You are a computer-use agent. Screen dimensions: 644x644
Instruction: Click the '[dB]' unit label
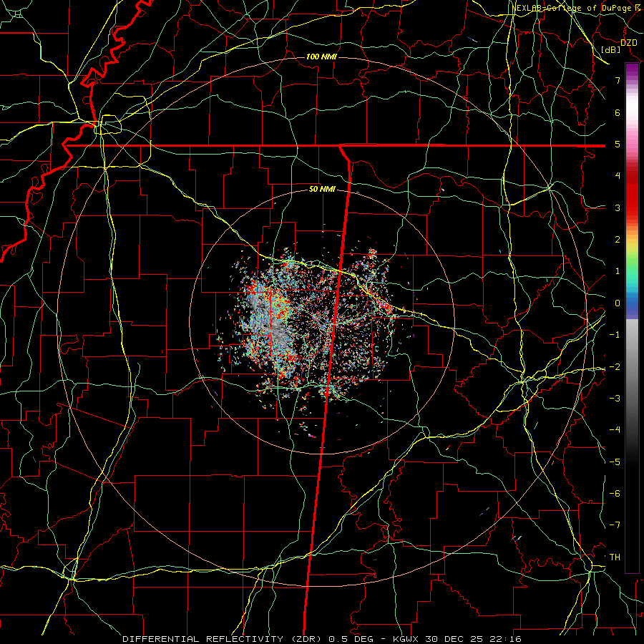coord(611,49)
